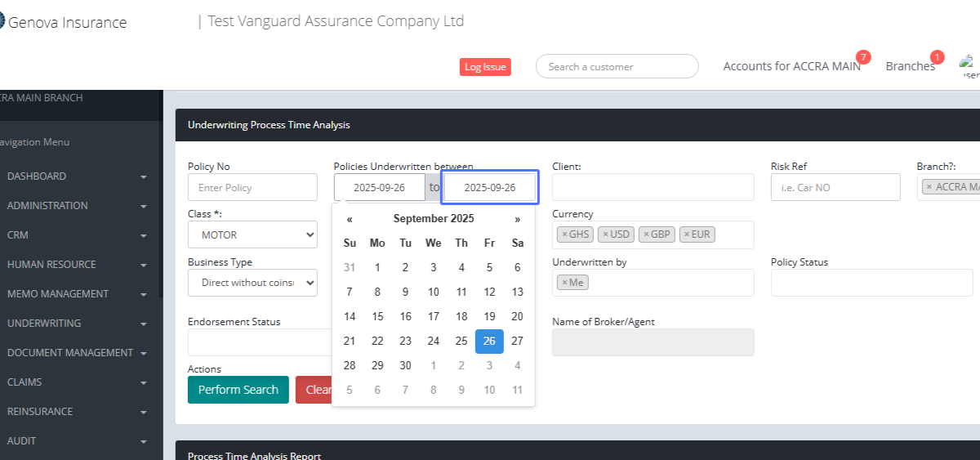980x460 pixels.
Task: Select September 15 in the calendar
Action: tap(377, 317)
